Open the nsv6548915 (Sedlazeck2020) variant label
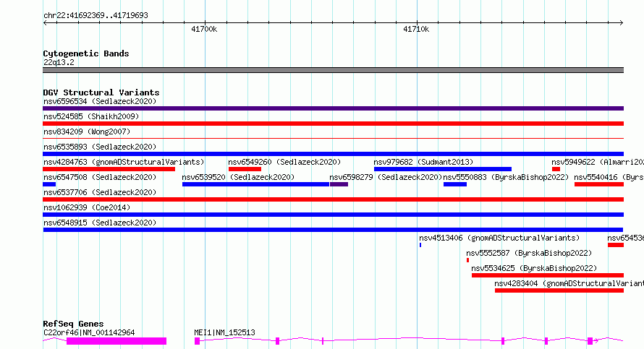This screenshot has height=349, width=644. (x=100, y=223)
